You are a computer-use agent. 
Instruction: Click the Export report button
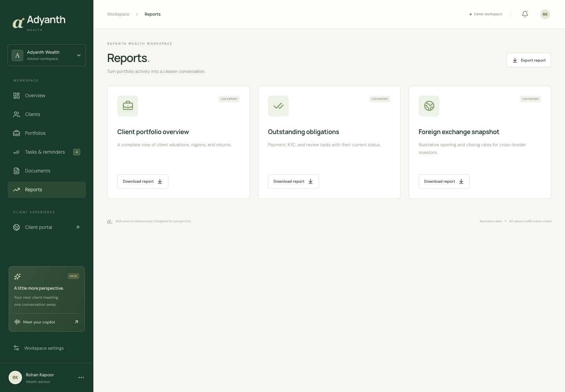pos(529,60)
